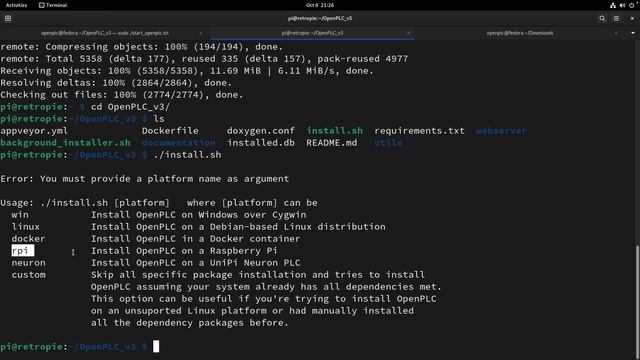Click 'Install OpenPLC on Windows over Cygwin' description

pos(198,215)
